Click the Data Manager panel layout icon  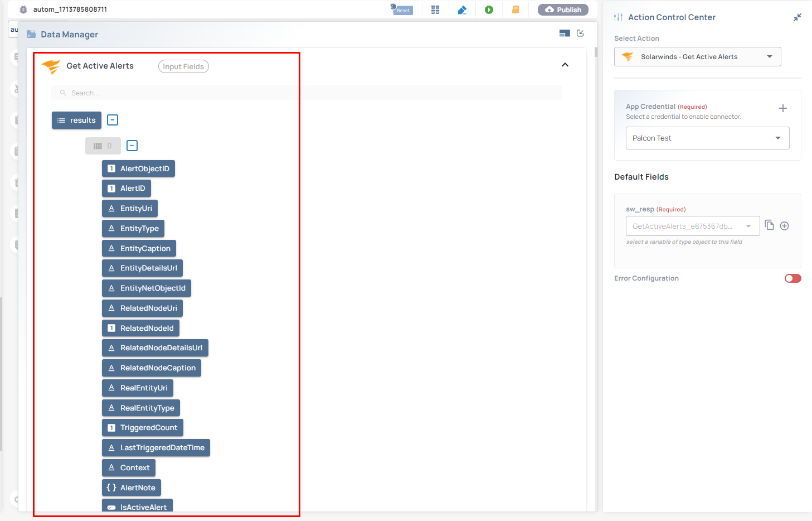[x=565, y=33]
